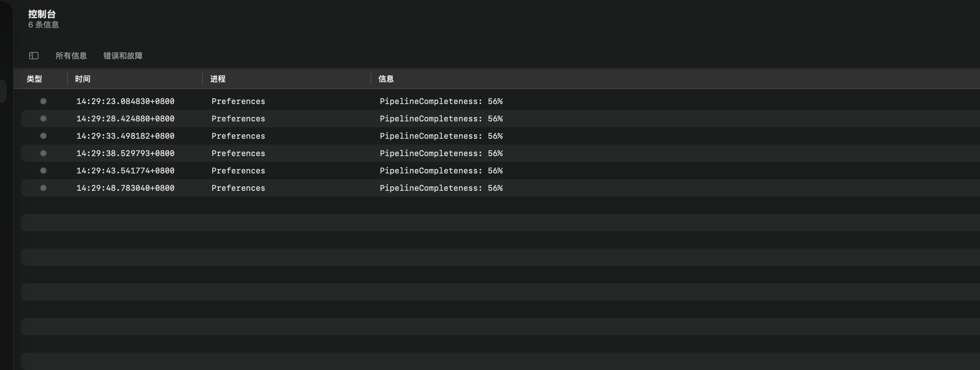Click the 控制台 window title
The width and height of the screenshot is (980, 370).
(x=42, y=14)
